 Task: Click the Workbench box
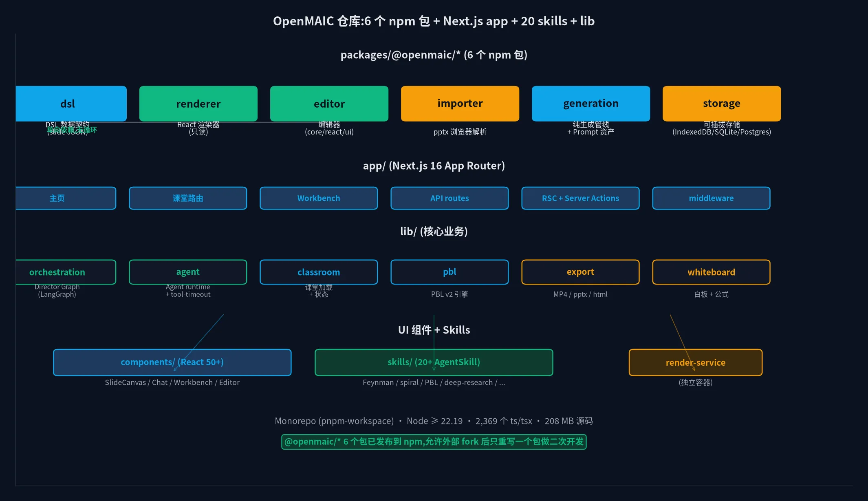319,198
